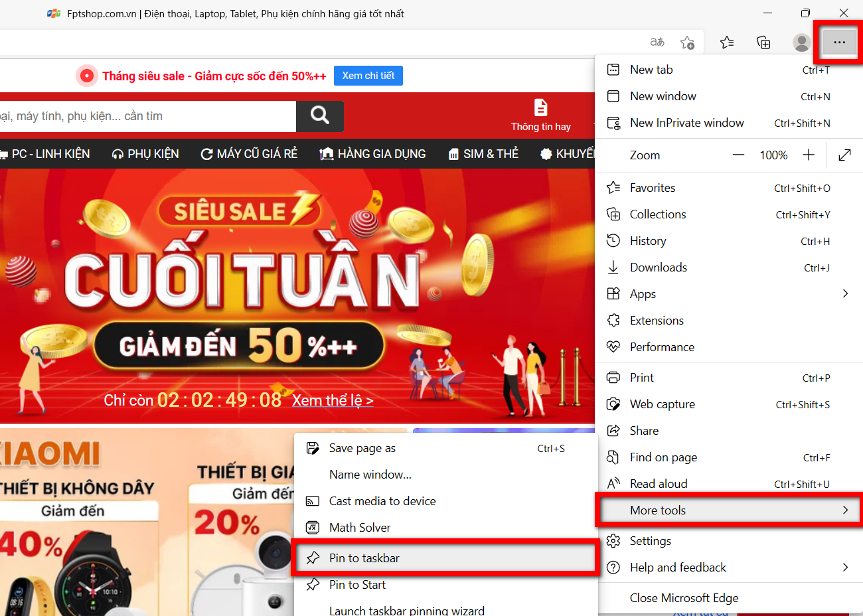
Task: Add this page to favorites star icon
Action: (x=687, y=42)
